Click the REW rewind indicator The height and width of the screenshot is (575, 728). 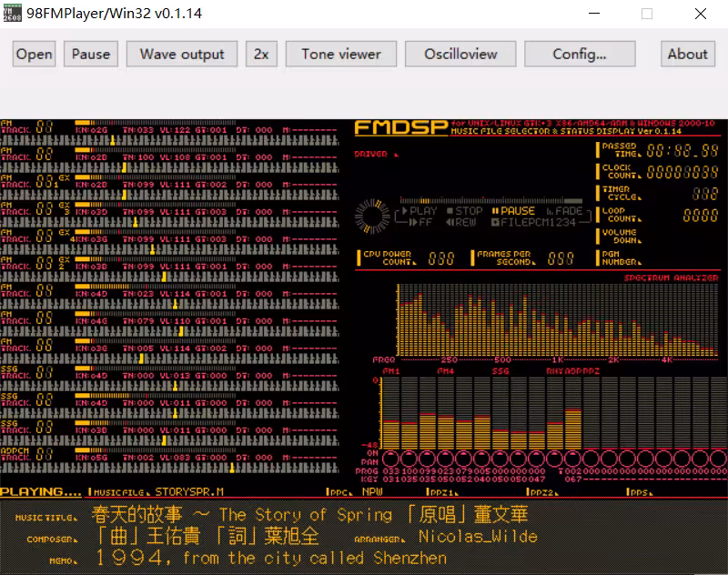[x=461, y=222]
